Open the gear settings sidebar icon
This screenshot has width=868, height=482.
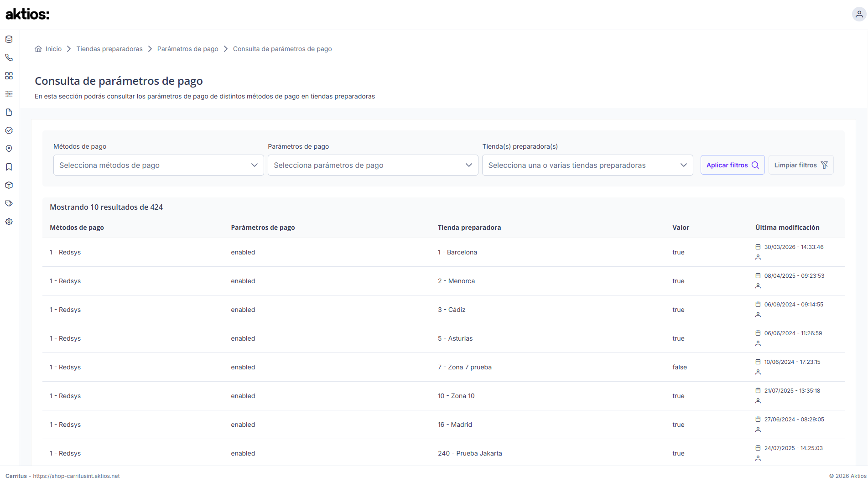click(9, 222)
